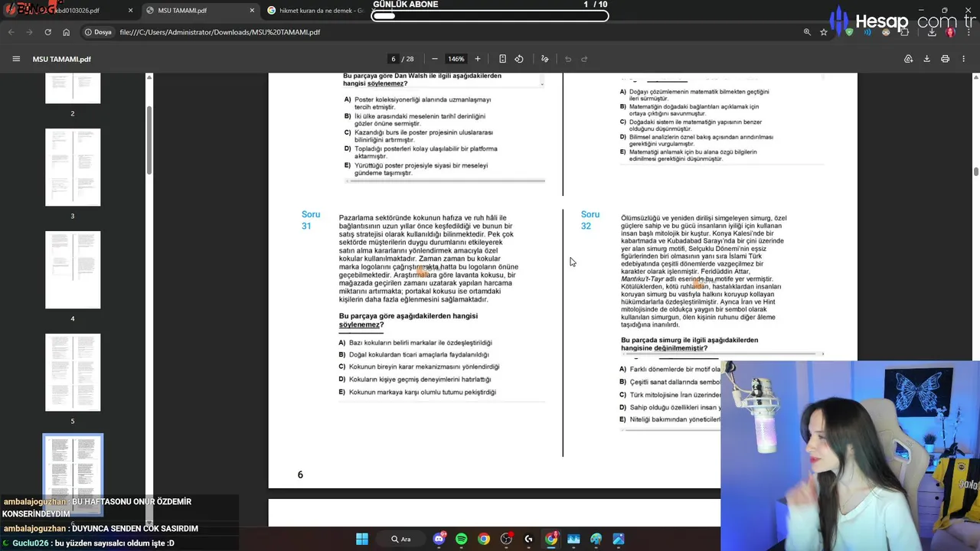Rotate the PDF counterclockwise
Screen dimensions: 980x551
pyautogui.click(x=519, y=59)
